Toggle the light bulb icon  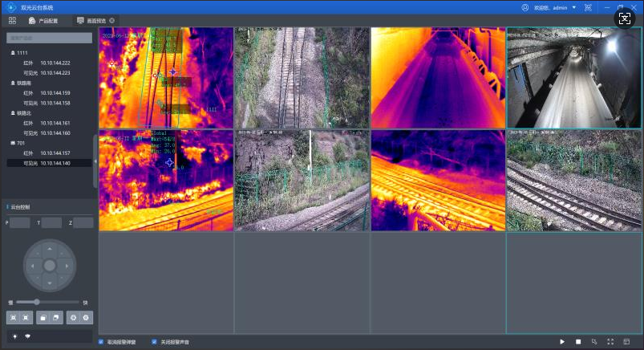14,336
